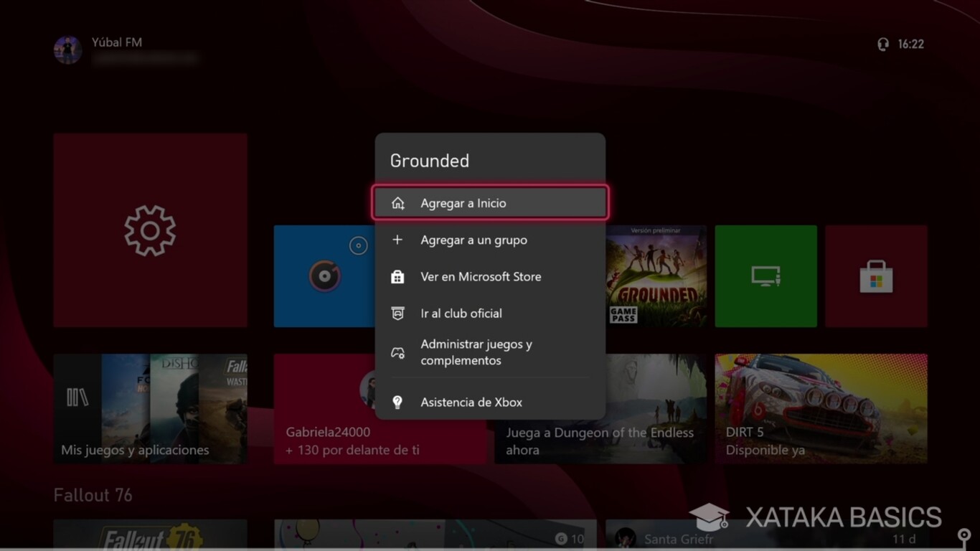Select Ver en Microsoft Store
This screenshot has width=980, height=551.
(x=480, y=277)
